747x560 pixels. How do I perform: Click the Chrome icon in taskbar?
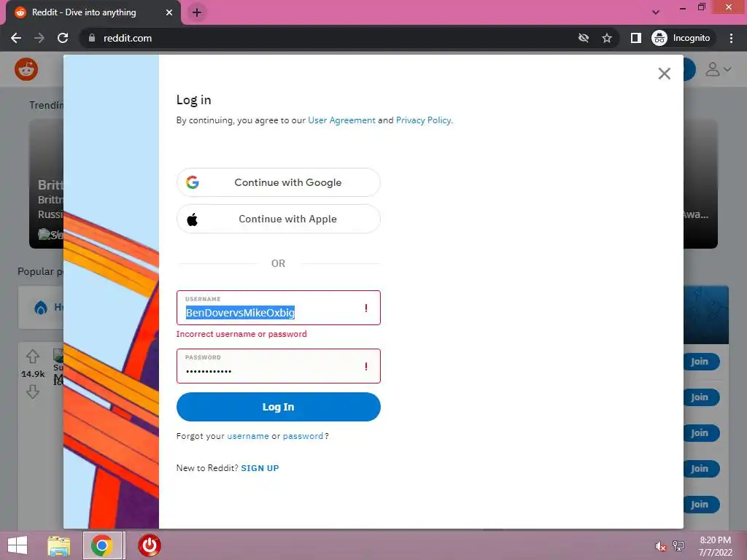[x=102, y=545]
